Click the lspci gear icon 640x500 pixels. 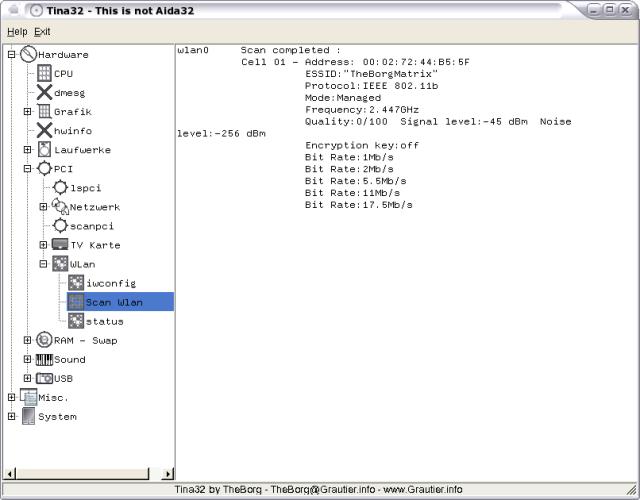click(60, 188)
